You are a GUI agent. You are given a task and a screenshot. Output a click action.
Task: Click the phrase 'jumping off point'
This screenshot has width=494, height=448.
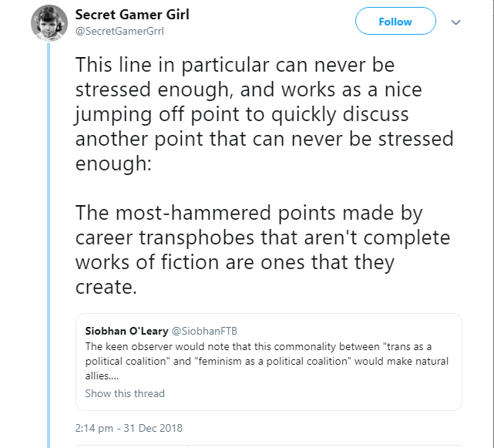click(157, 115)
